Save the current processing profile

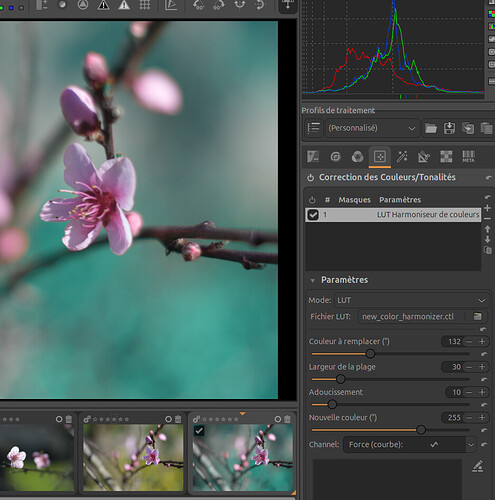coord(449,128)
